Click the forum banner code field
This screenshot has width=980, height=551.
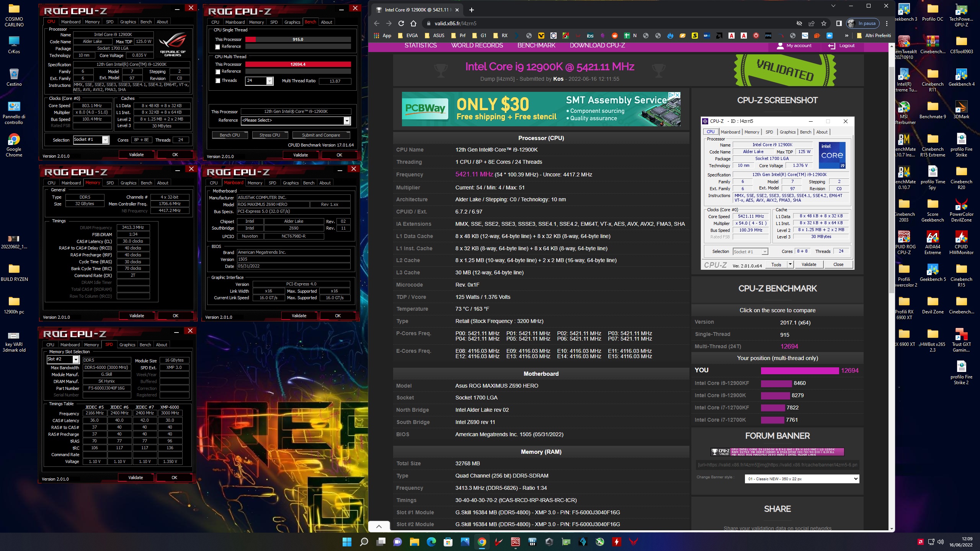click(x=777, y=465)
